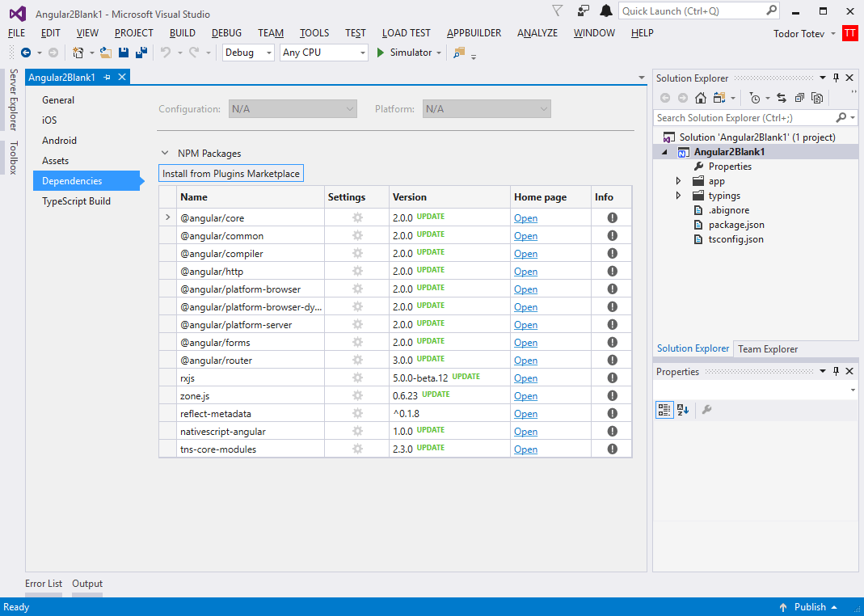Open home page link for reflect-metadata
864x616 pixels.
[525, 414]
